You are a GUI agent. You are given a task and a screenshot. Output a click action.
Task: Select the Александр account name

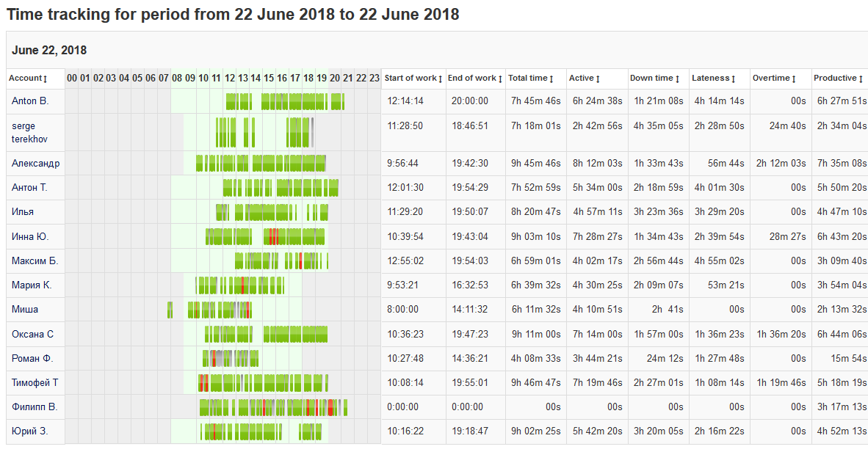35,164
